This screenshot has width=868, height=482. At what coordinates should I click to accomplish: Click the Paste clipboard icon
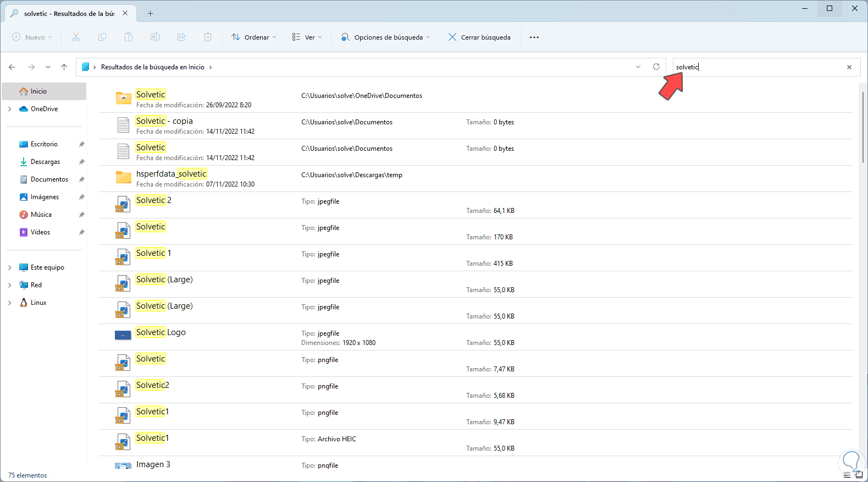(x=129, y=37)
